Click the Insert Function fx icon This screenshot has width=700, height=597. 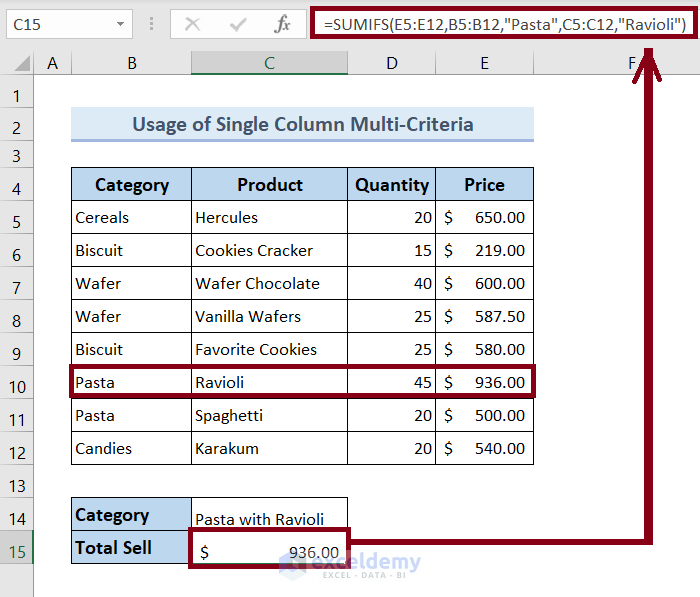283,24
